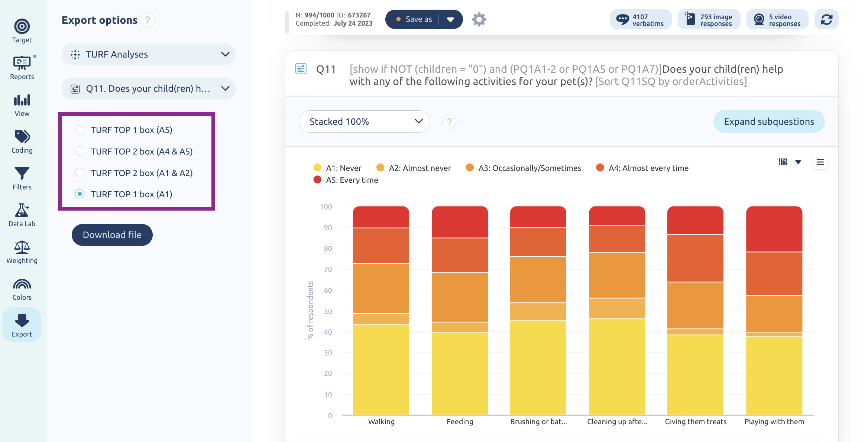868x442 pixels.
Task: Click the Playing with them red segment
Action: [x=774, y=229]
